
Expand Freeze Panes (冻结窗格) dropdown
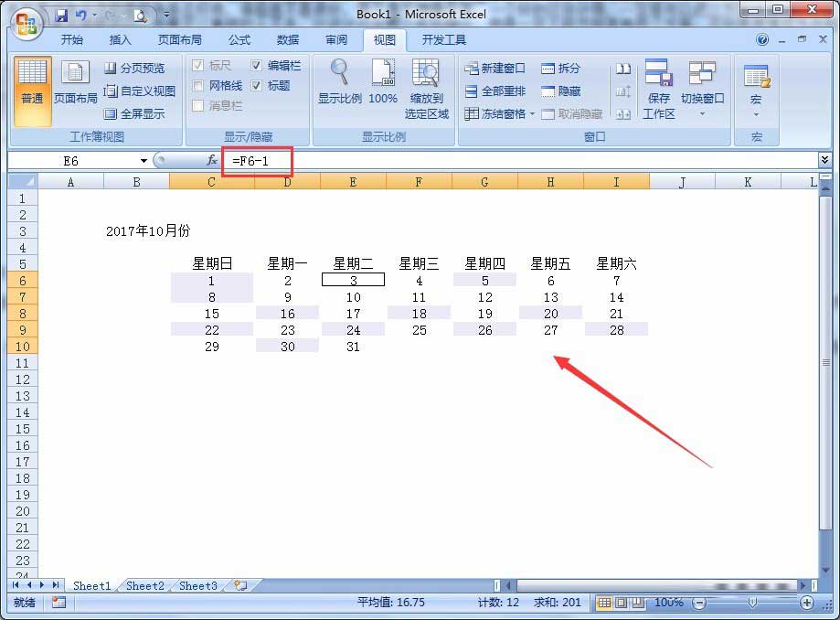pos(532,113)
